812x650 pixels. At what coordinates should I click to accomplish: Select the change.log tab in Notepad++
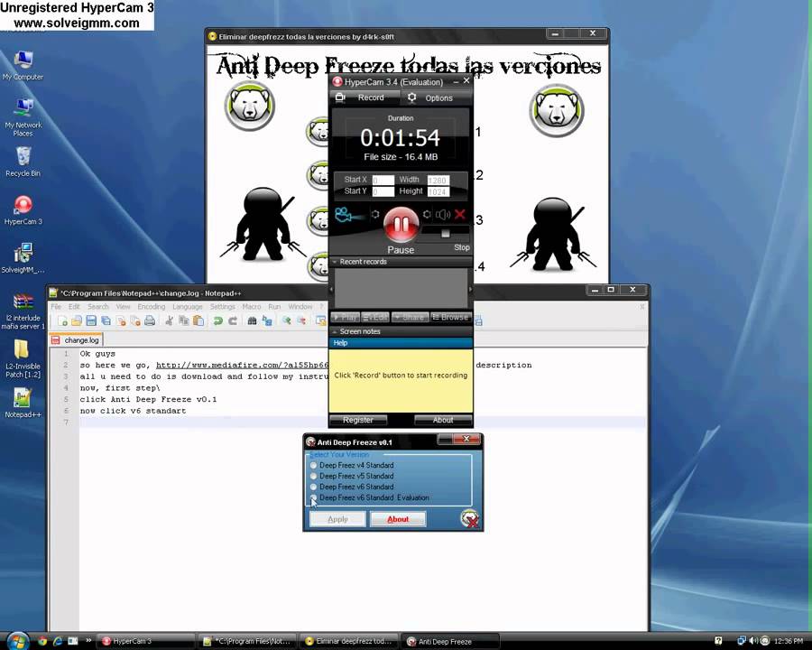77,340
